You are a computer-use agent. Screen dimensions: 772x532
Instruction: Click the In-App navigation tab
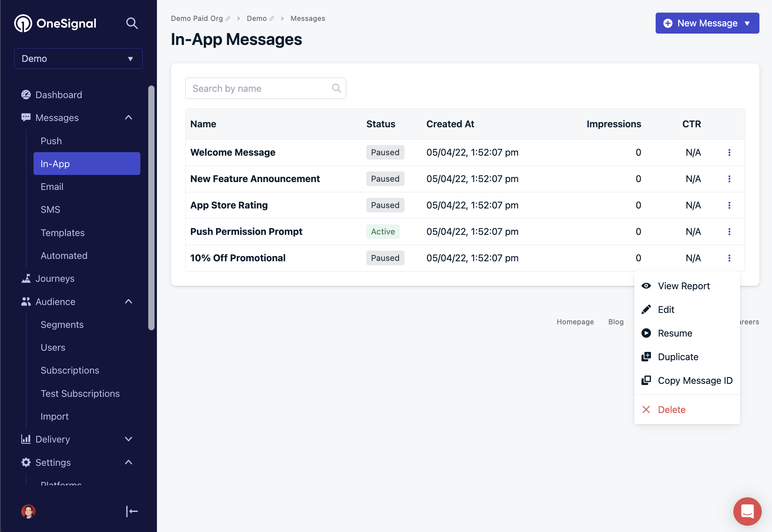point(86,164)
